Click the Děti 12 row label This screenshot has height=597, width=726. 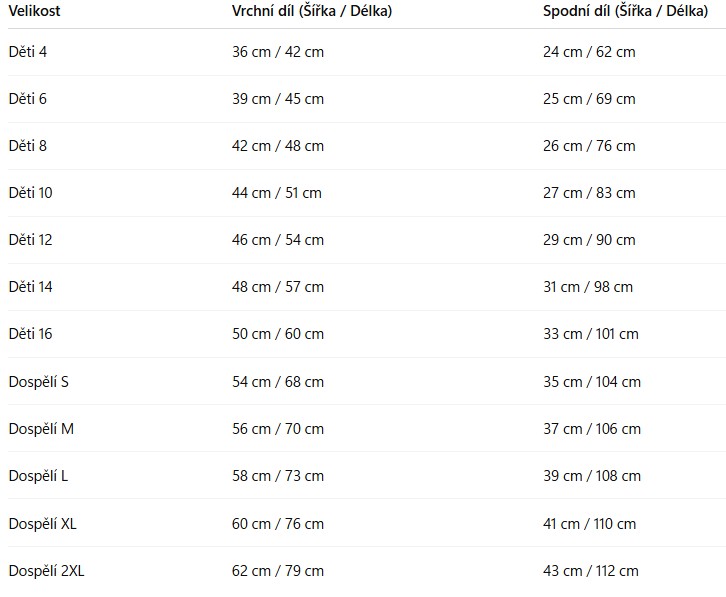tap(31, 240)
